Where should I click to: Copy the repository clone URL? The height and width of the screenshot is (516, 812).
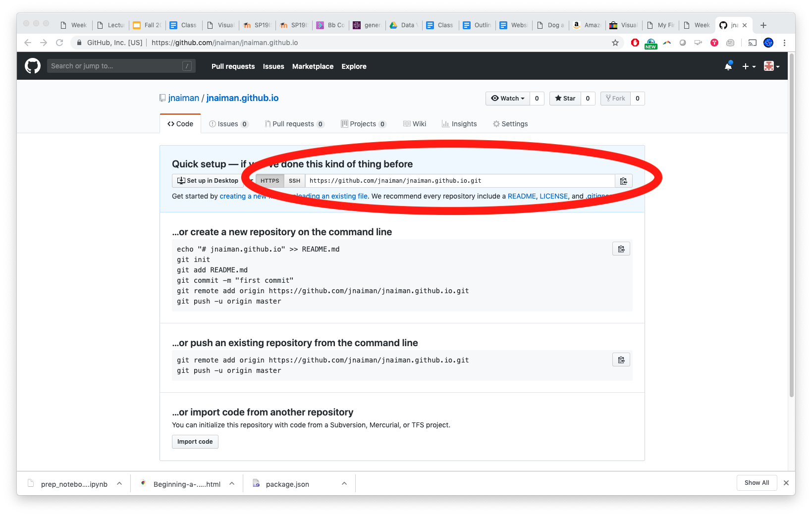click(x=623, y=181)
